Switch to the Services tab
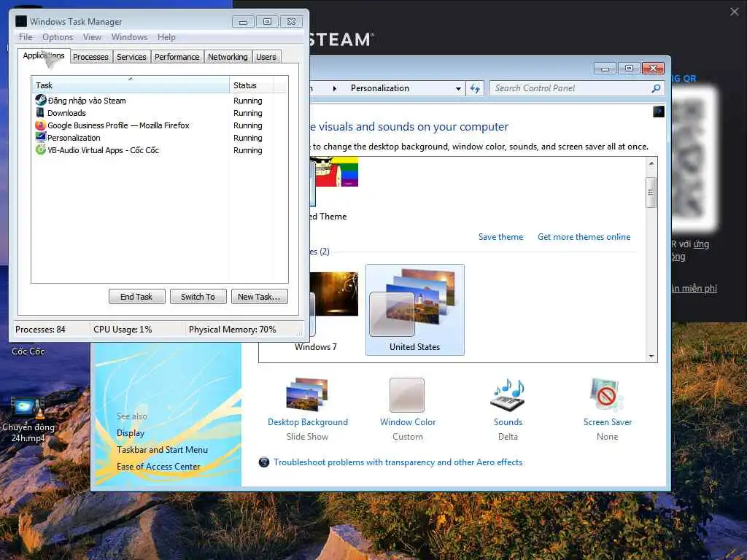 coord(131,57)
